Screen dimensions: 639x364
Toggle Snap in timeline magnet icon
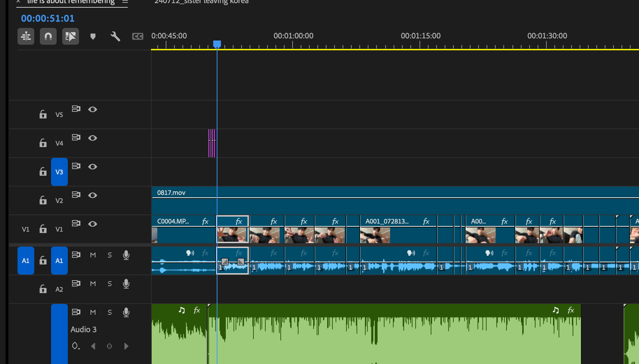48,36
